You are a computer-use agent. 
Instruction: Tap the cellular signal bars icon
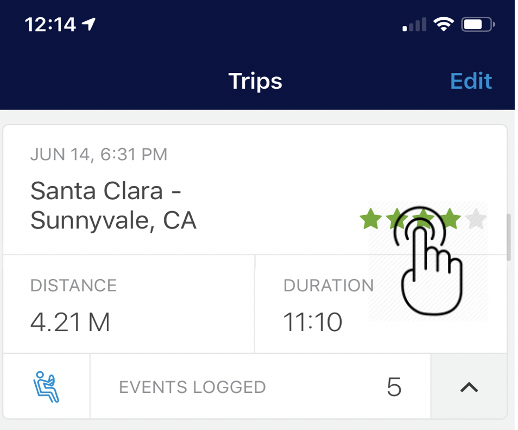click(414, 24)
